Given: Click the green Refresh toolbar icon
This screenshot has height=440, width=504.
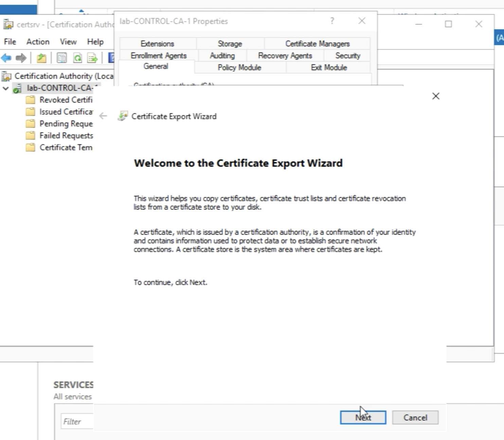Looking at the screenshot, I should [77, 58].
